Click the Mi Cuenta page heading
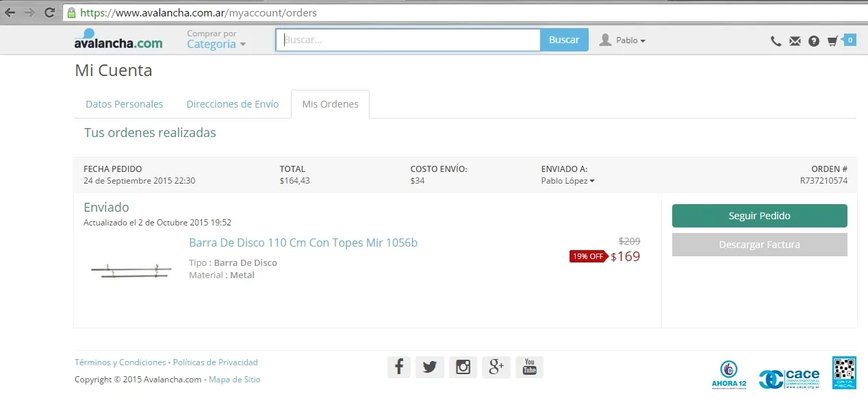Viewport: 868px width, 407px height. coord(114,71)
